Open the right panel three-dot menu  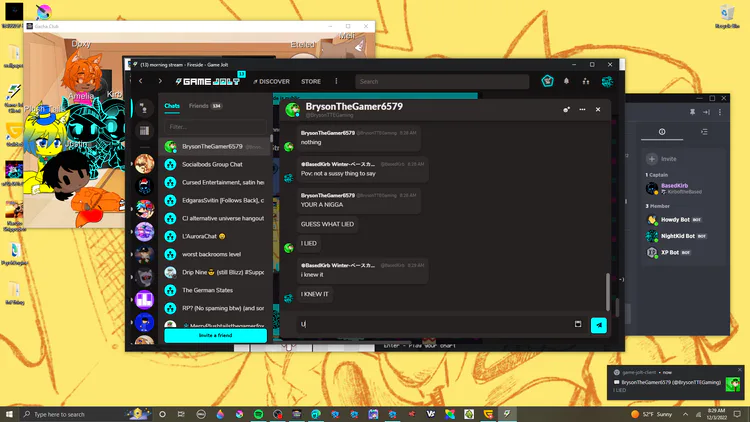click(720, 112)
